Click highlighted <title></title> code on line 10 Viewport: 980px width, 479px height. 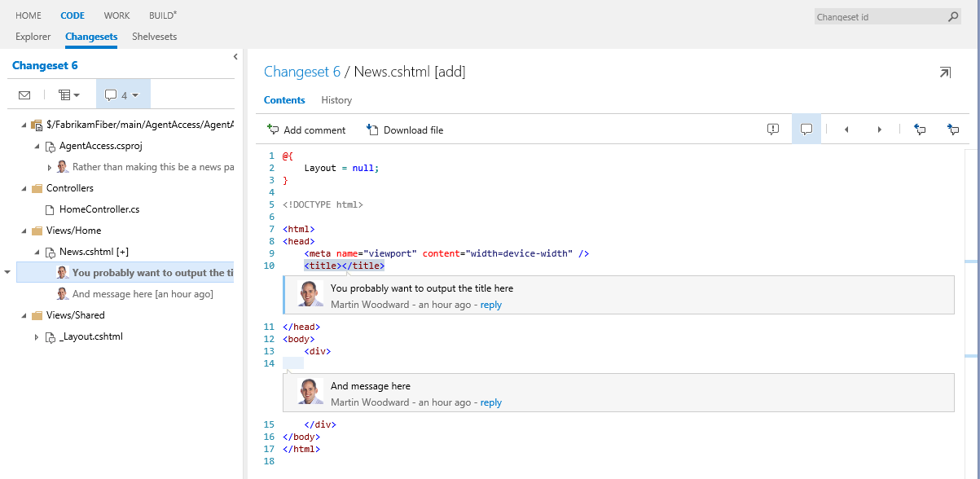click(344, 266)
